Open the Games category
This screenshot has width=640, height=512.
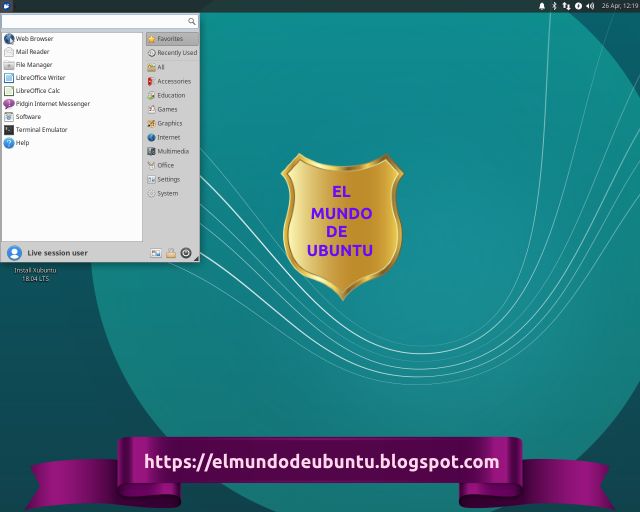172,109
